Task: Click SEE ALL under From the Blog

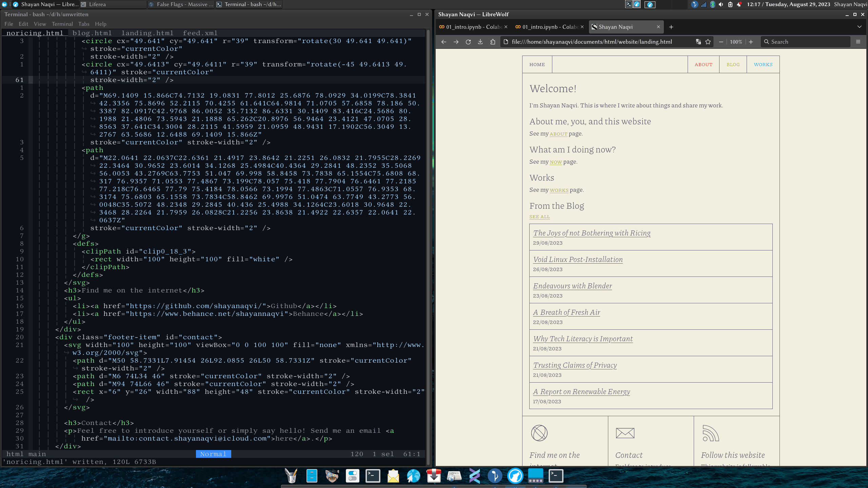Action: click(539, 217)
